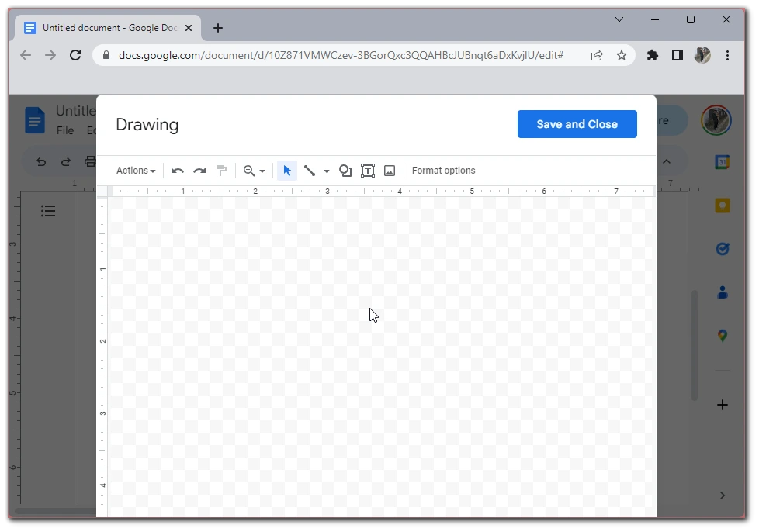Expand the Zoom dropdown
This screenshot has height=532, width=759.
[x=255, y=171]
